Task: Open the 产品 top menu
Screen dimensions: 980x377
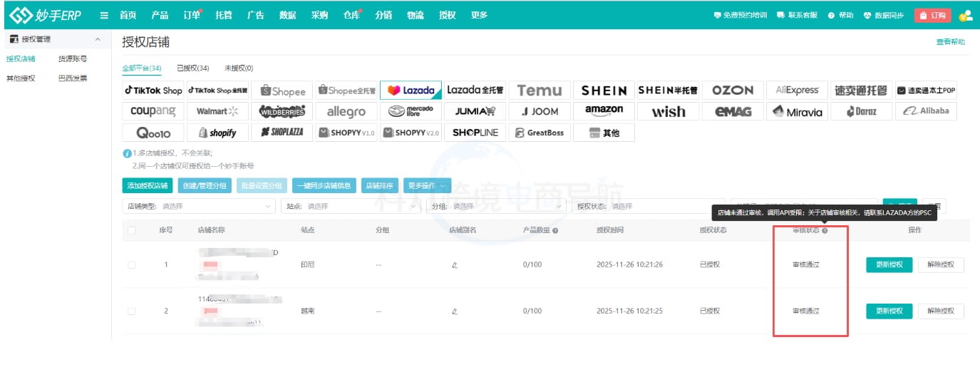Action: [160, 15]
